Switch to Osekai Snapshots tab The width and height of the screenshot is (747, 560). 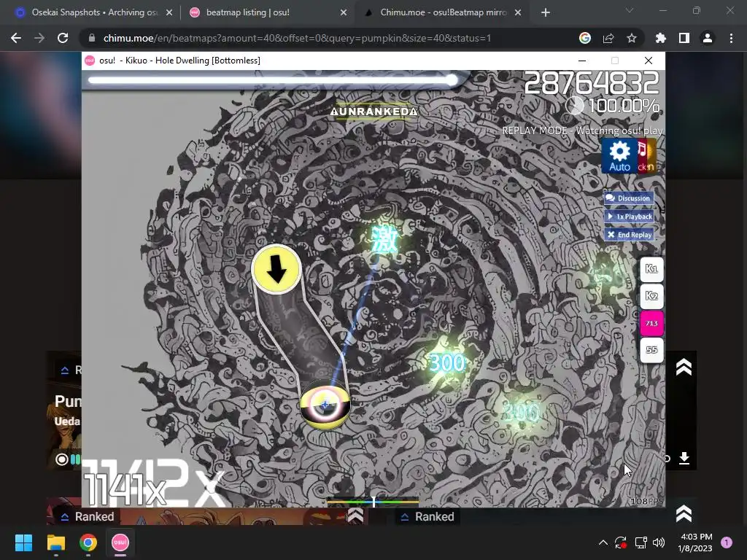coord(94,12)
